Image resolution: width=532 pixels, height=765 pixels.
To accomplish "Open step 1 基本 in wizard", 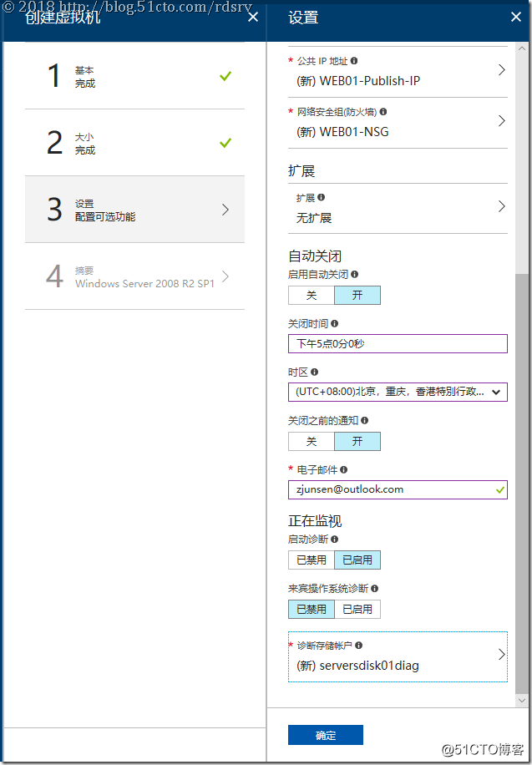I will click(x=134, y=76).
